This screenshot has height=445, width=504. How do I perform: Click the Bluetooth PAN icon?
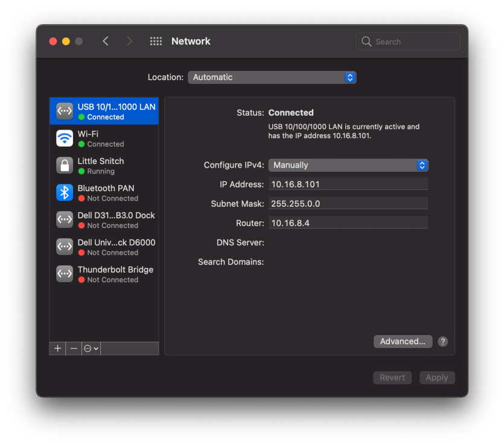[x=65, y=192]
